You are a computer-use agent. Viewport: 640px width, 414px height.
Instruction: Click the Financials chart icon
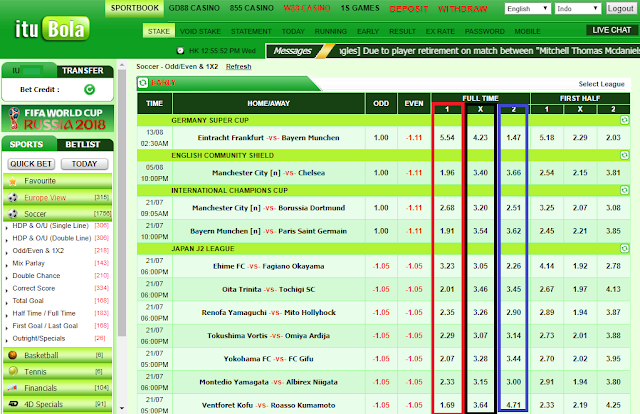pos(13,388)
